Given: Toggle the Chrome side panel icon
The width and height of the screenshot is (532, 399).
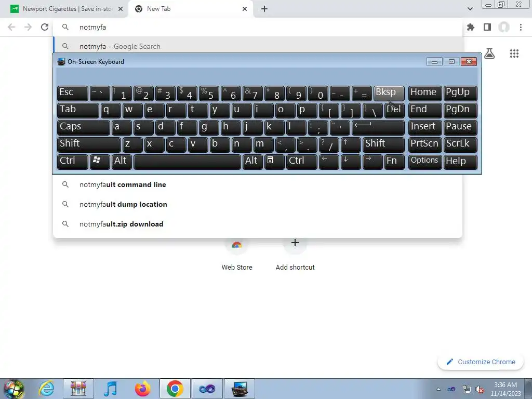Looking at the screenshot, I should point(487,27).
